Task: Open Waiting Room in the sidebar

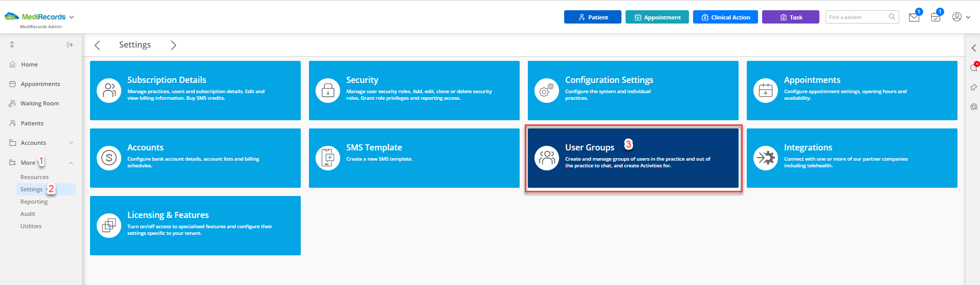Action: click(x=39, y=103)
